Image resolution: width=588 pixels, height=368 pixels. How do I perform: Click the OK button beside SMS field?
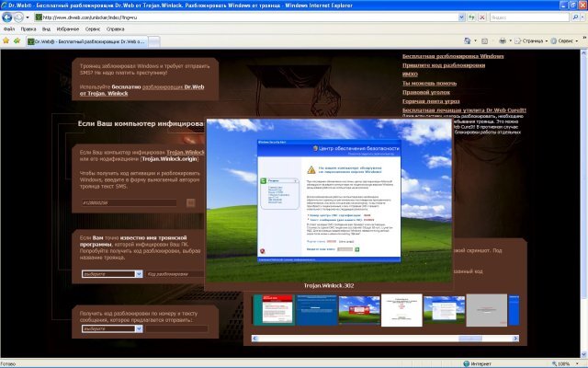tap(190, 202)
